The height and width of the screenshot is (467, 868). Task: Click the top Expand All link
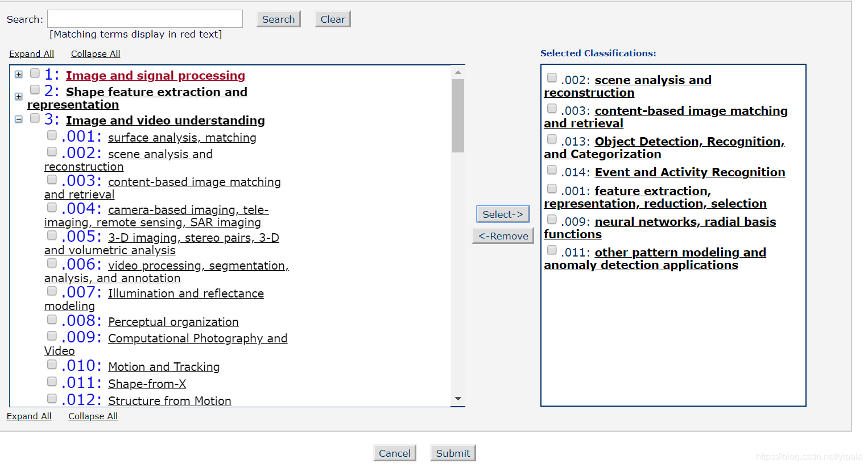pos(31,53)
